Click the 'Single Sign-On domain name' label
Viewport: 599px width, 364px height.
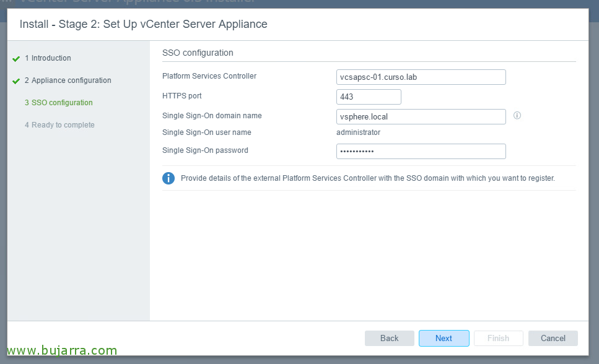tap(212, 116)
